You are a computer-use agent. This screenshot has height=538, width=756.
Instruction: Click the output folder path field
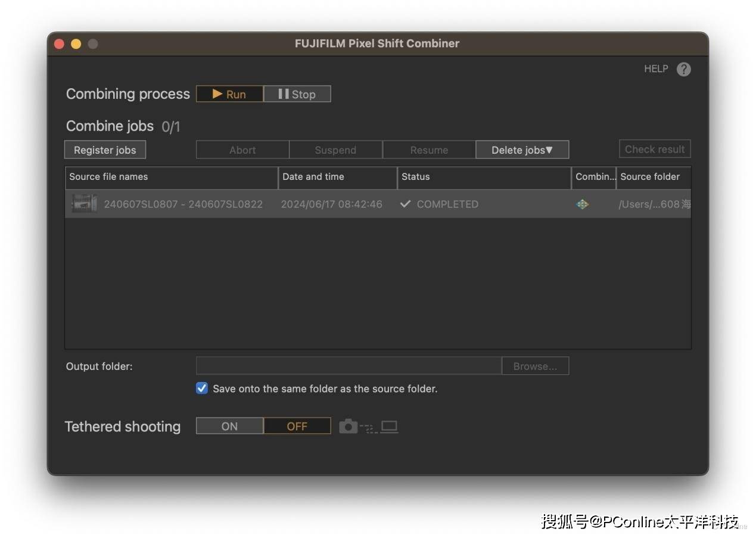(349, 366)
